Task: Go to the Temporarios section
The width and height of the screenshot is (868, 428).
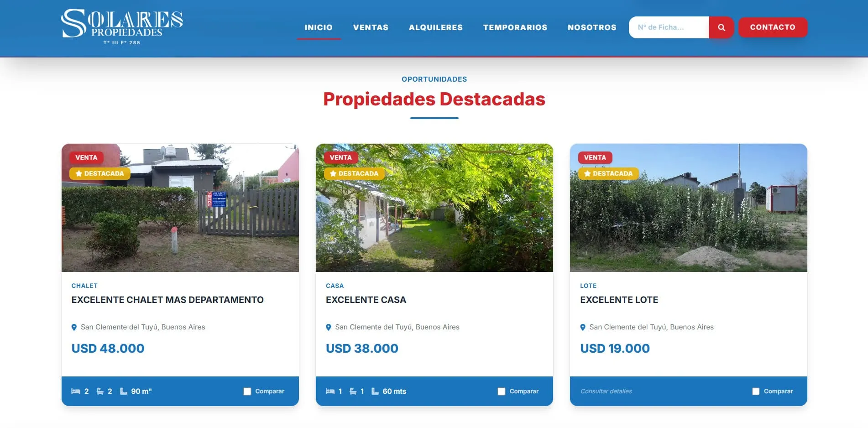Action: (x=515, y=27)
